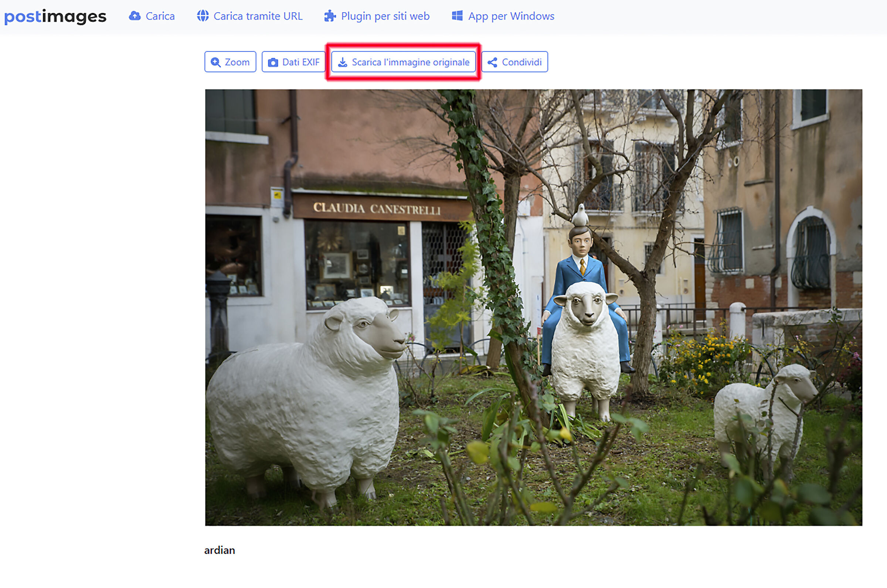
Task: Click the Windows logo icon
Action: 457,16
